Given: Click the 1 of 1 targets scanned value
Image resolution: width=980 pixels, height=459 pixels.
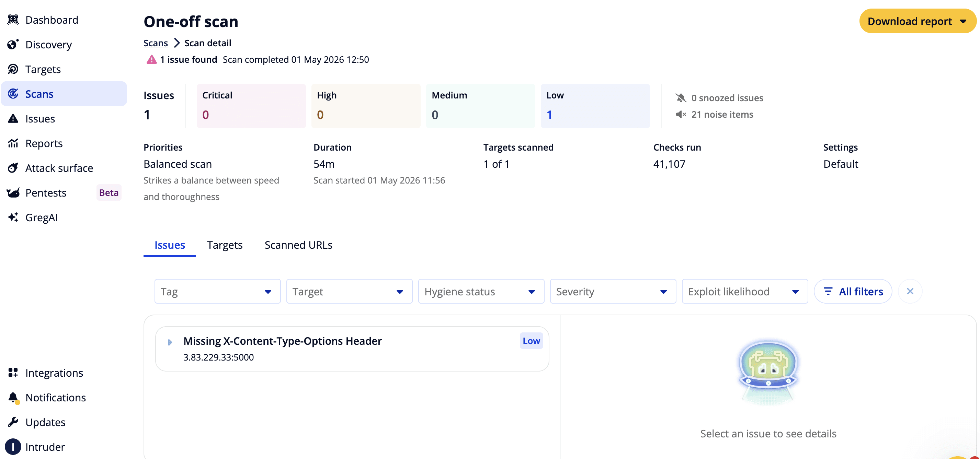Looking at the screenshot, I should pyautogui.click(x=496, y=164).
